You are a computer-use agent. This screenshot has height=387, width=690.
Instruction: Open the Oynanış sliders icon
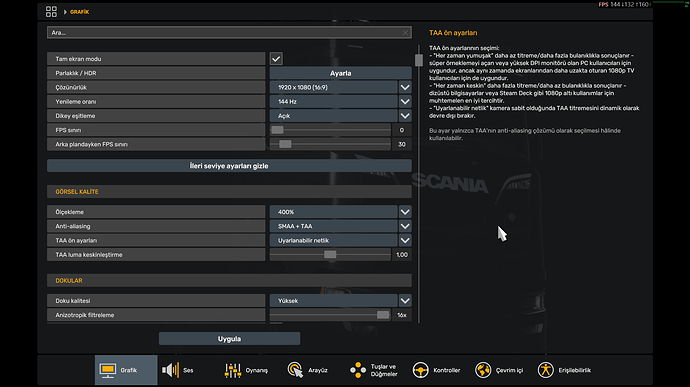(233, 370)
